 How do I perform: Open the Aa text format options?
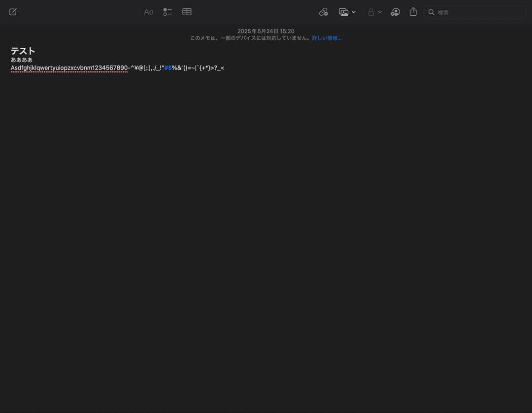click(x=148, y=12)
